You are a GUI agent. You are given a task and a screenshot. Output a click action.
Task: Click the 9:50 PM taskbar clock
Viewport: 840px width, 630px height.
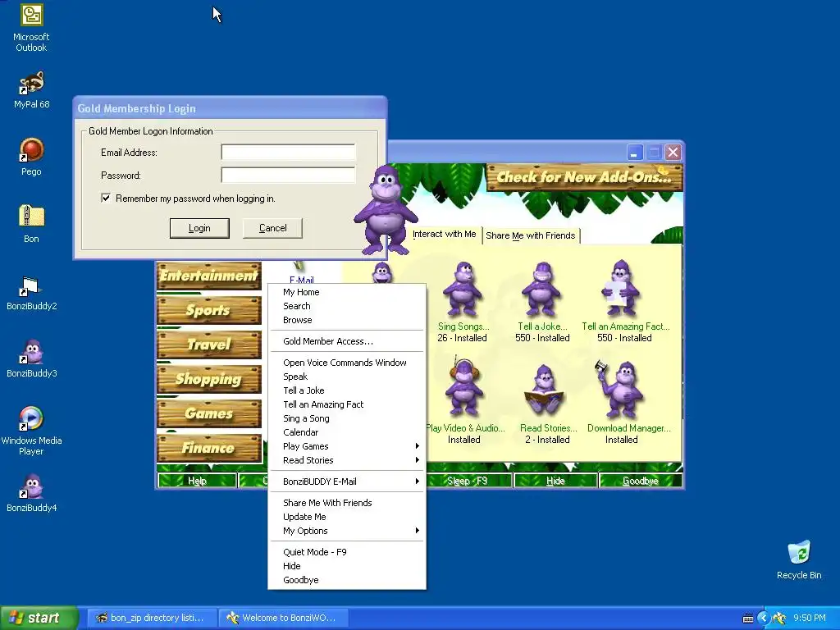point(810,619)
